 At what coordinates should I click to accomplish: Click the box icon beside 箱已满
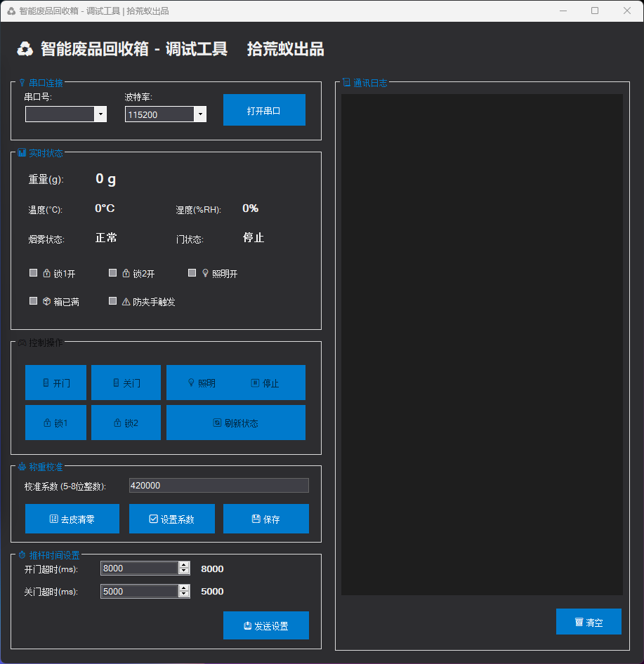tap(46, 301)
